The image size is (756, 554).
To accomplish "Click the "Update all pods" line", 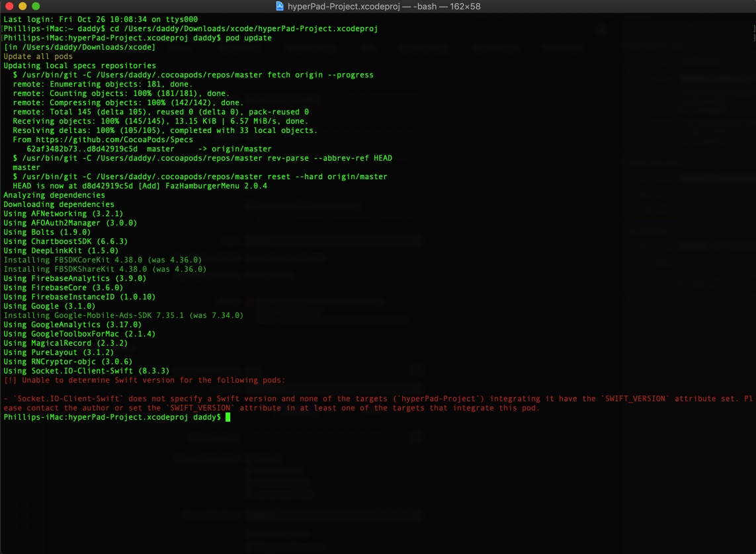I will click(38, 56).
